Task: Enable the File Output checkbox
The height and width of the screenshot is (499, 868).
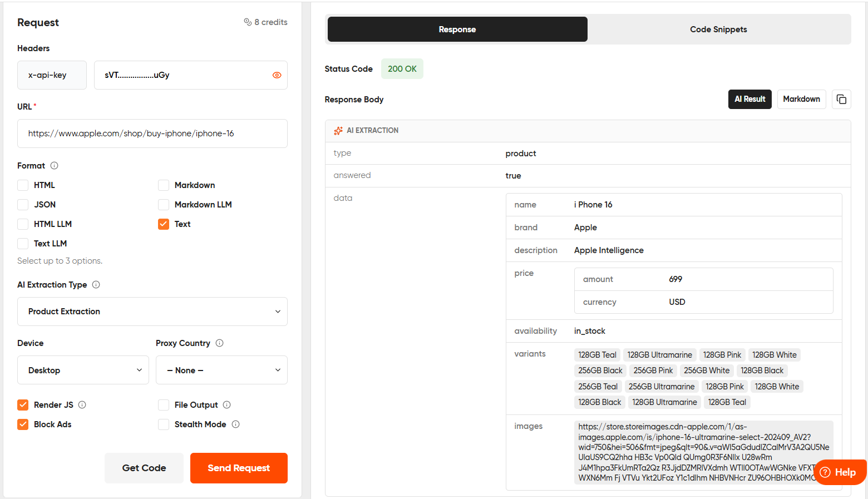Action: click(164, 405)
